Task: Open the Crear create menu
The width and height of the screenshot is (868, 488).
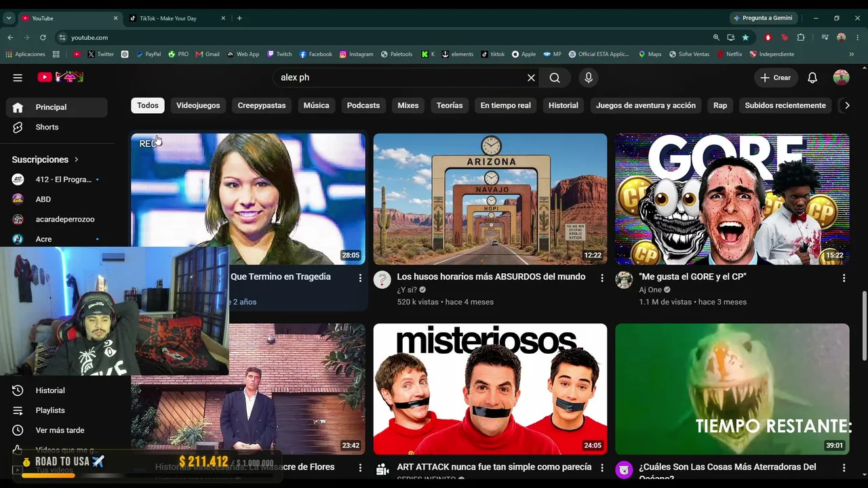Action: tap(775, 78)
